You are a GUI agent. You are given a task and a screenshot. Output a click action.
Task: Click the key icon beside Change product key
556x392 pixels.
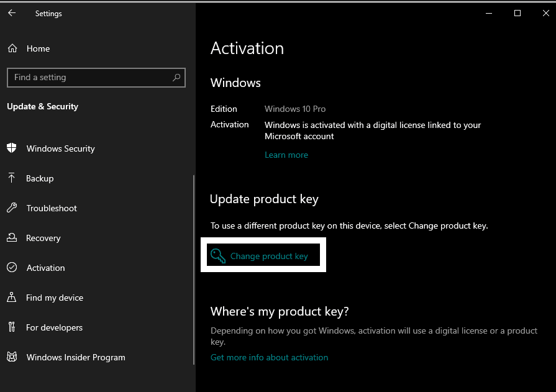(x=217, y=256)
